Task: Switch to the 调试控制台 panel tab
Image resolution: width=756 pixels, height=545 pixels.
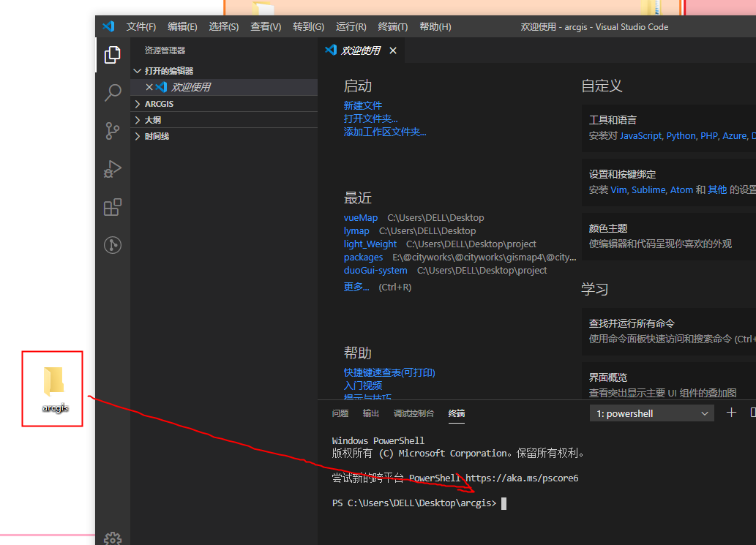Action: [413, 413]
